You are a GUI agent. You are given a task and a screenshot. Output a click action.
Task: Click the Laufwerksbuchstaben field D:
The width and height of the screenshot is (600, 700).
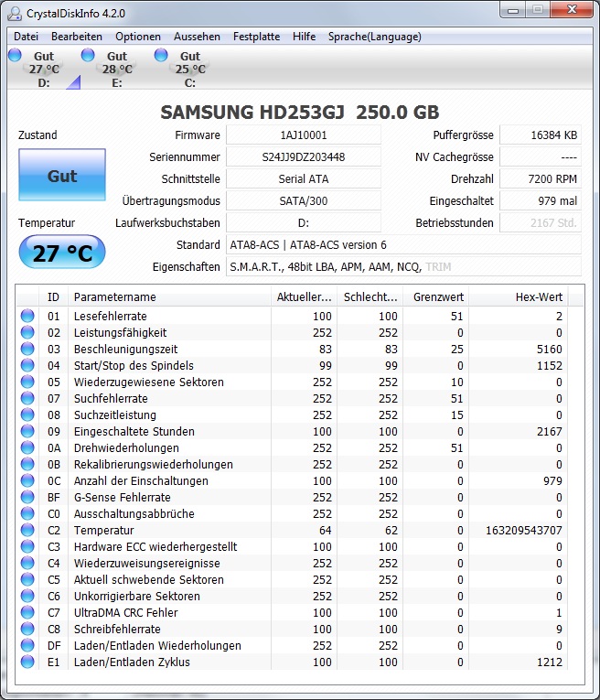304,222
